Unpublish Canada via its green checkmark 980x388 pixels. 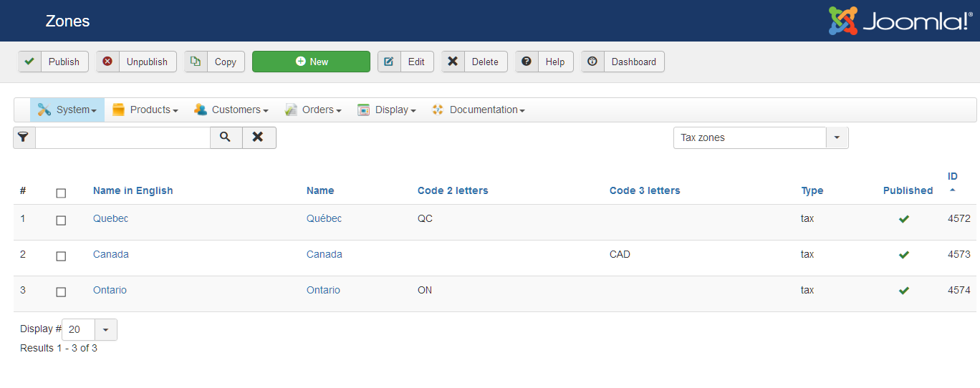coord(904,255)
